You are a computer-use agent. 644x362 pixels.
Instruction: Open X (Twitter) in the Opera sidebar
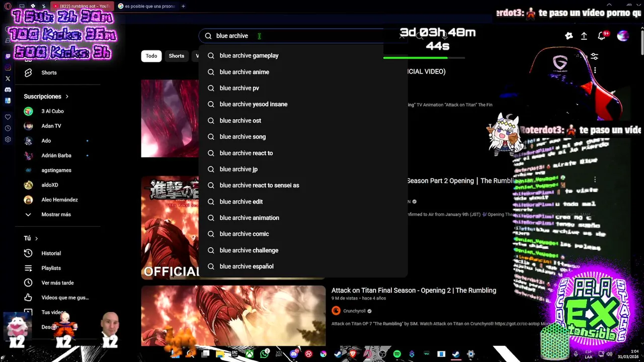coord(8,78)
